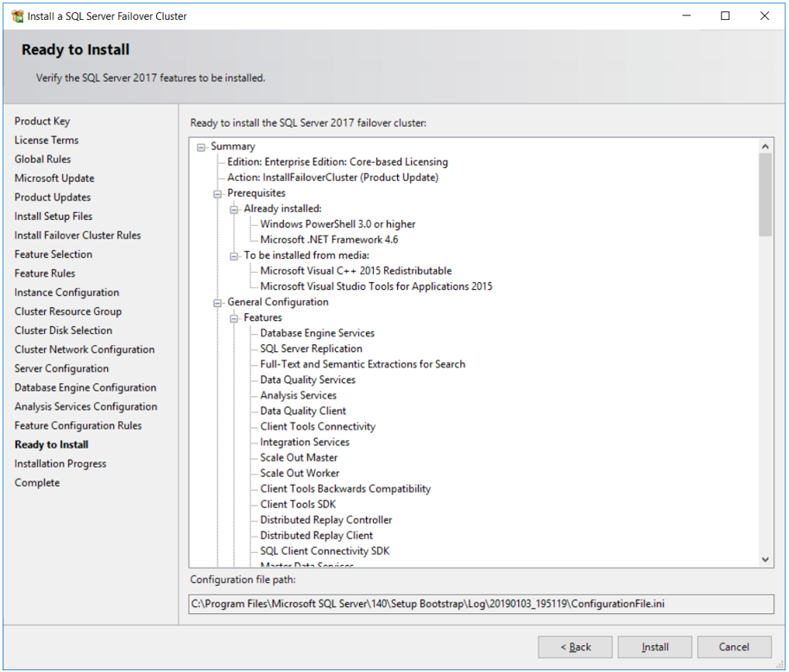Select the Ready to Install step

click(x=51, y=444)
